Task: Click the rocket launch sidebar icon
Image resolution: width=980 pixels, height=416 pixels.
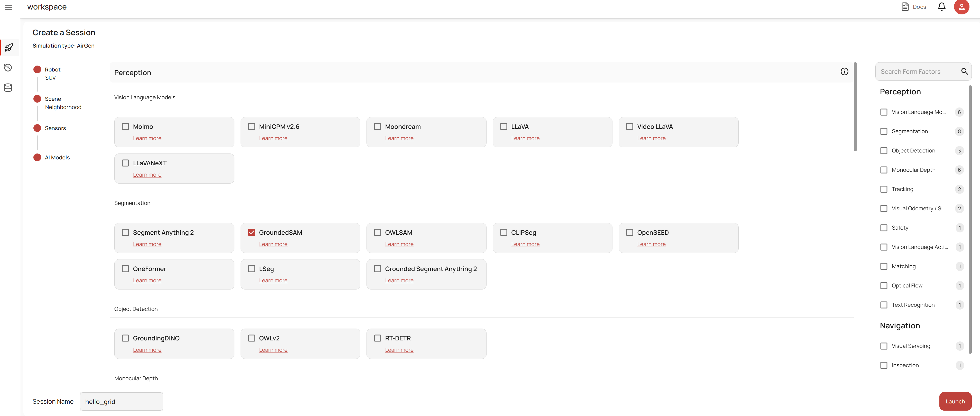Action: coord(9,48)
